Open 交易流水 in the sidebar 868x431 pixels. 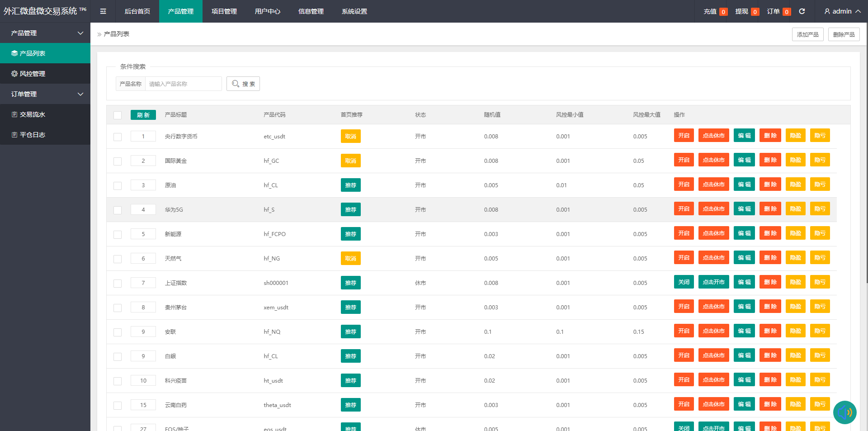[33, 114]
